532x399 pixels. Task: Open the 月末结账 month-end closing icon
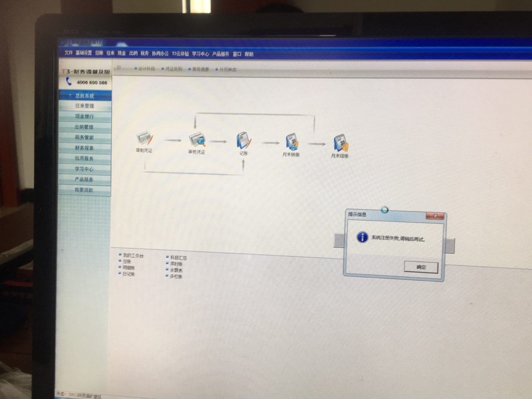(x=340, y=143)
